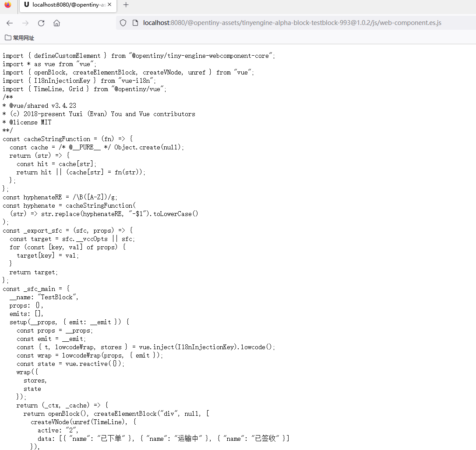Go back to the previous page
This screenshot has height=450, width=476.
(10, 23)
